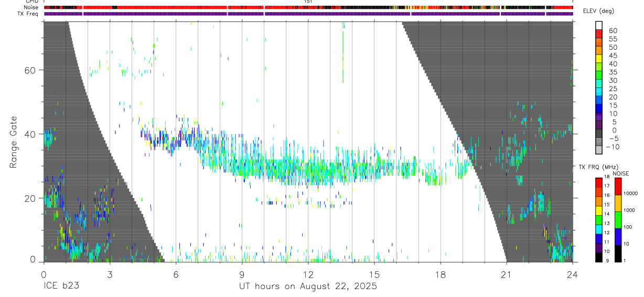The width and height of the screenshot is (644, 297).
Task: Click the "60" value on ELEV scale
Action: tap(613, 30)
